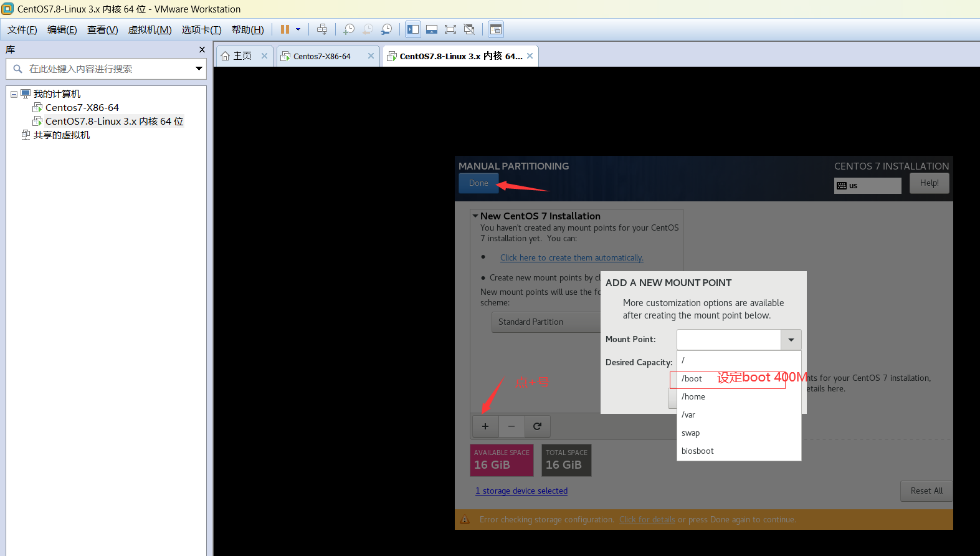Screen dimensions: 980x556
Task: Click the Reset All button
Action: click(x=926, y=491)
